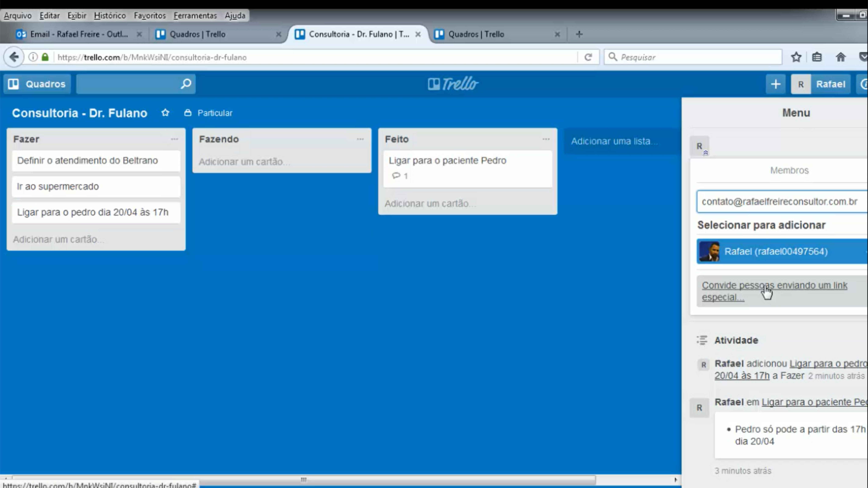Click the plus create button in Trello header
Viewport: 868px width, 488px height.
pyautogui.click(x=776, y=84)
